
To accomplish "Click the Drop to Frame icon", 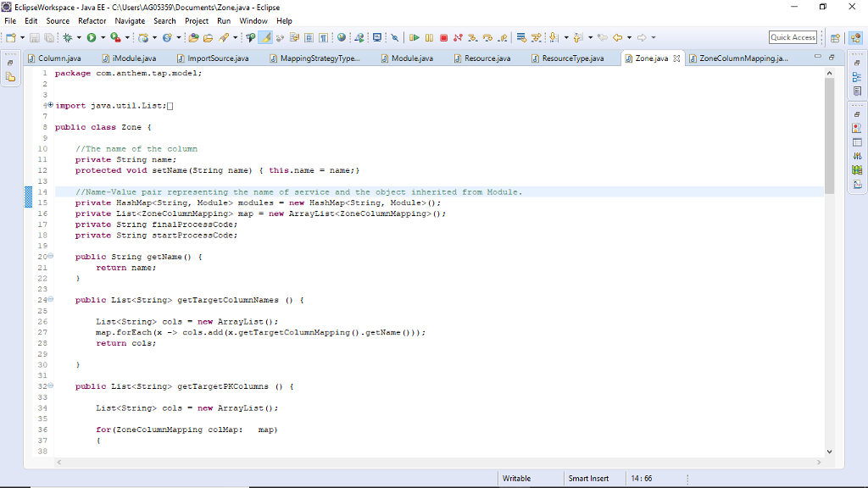I will [x=521, y=37].
